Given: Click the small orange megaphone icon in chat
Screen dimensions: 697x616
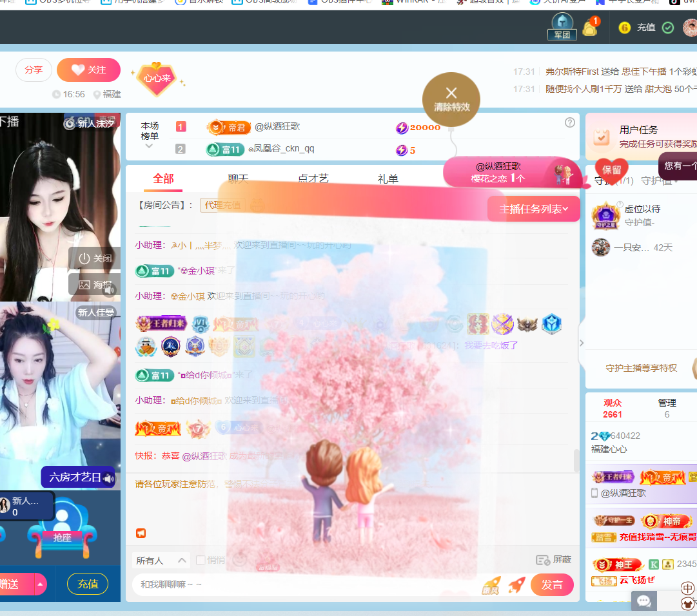Looking at the screenshot, I should coord(141,533).
